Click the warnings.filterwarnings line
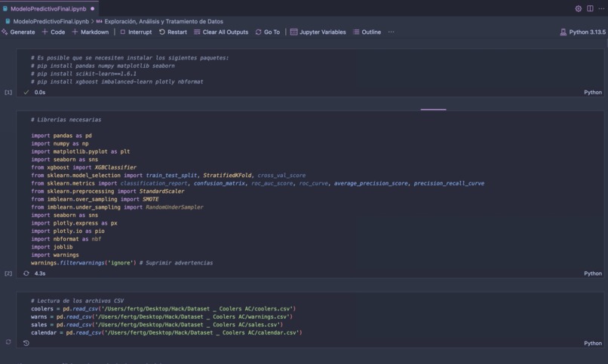This screenshot has height=364, width=608. [121, 263]
